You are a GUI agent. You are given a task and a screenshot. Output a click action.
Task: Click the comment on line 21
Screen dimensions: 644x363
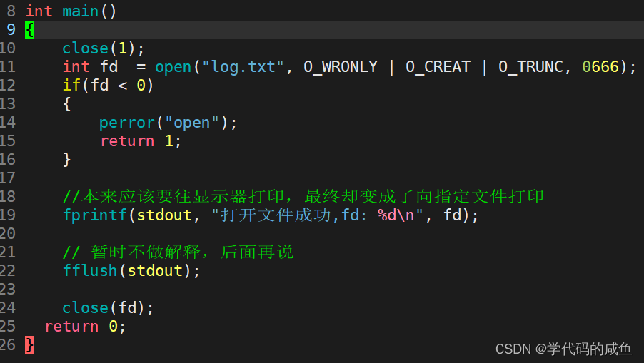(178, 252)
